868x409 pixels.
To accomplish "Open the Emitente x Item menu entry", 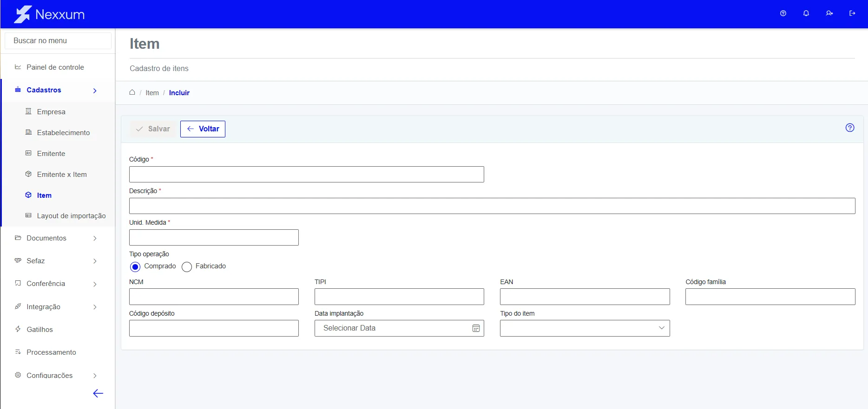I will (x=62, y=175).
